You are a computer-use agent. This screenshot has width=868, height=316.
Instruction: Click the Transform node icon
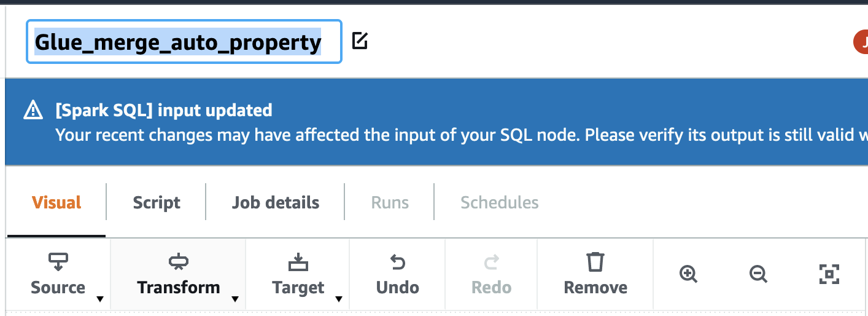[178, 263]
